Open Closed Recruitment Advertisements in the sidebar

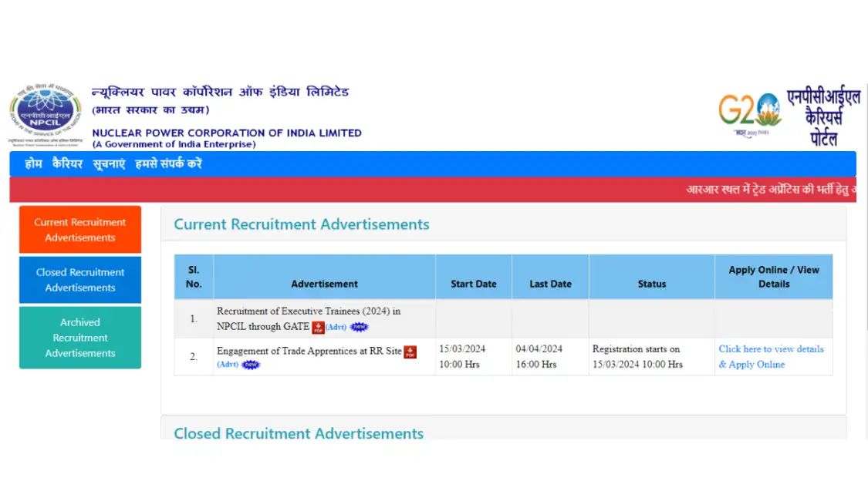[x=80, y=280]
